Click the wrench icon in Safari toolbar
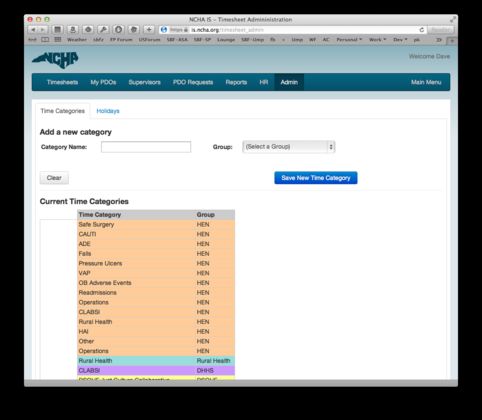This screenshot has width=482, height=420. click(x=103, y=30)
